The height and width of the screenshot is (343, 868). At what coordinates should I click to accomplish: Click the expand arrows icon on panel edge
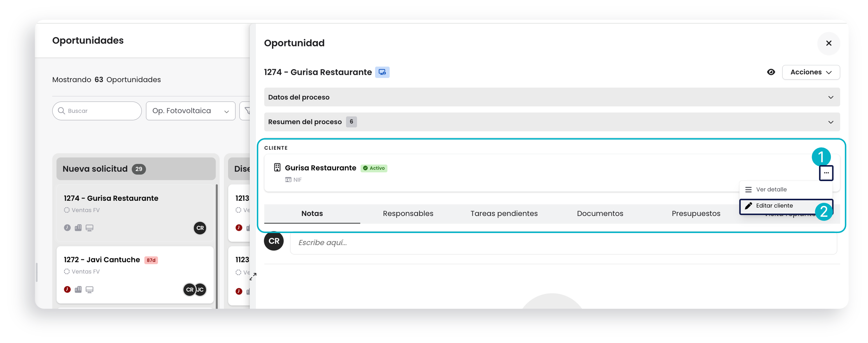pyautogui.click(x=253, y=276)
